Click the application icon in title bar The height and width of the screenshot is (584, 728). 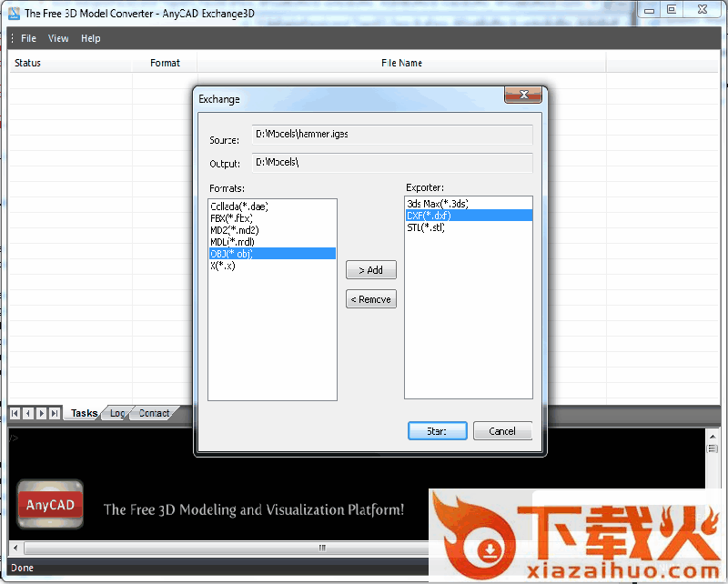(x=15, y=14)
